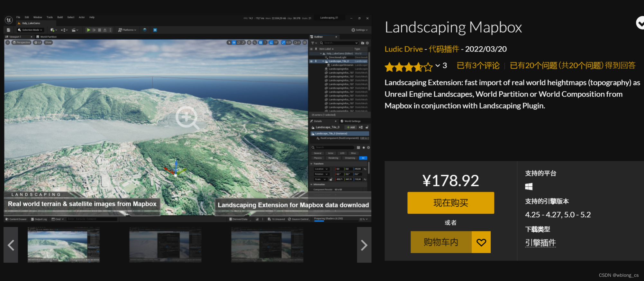Open the Window menu

38,17
